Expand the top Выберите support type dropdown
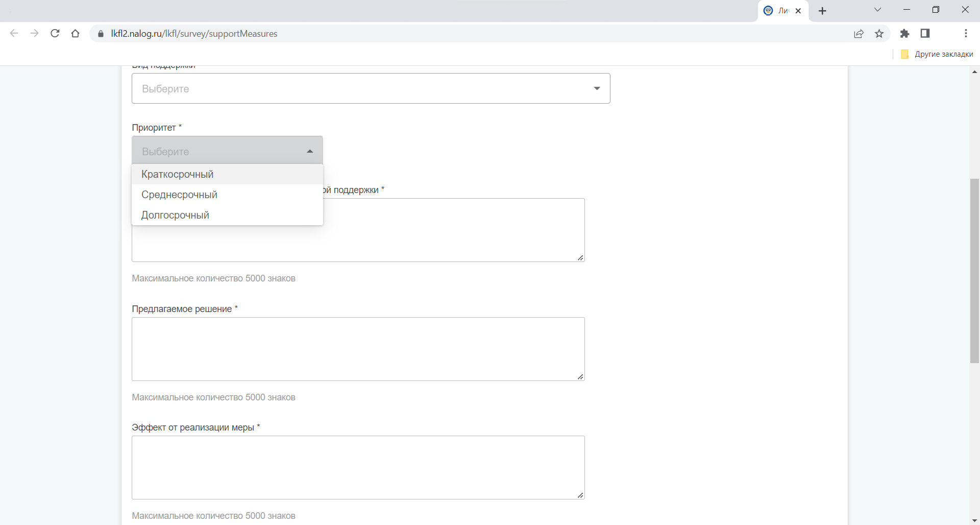The image size is (980, 525). [371, 88]
